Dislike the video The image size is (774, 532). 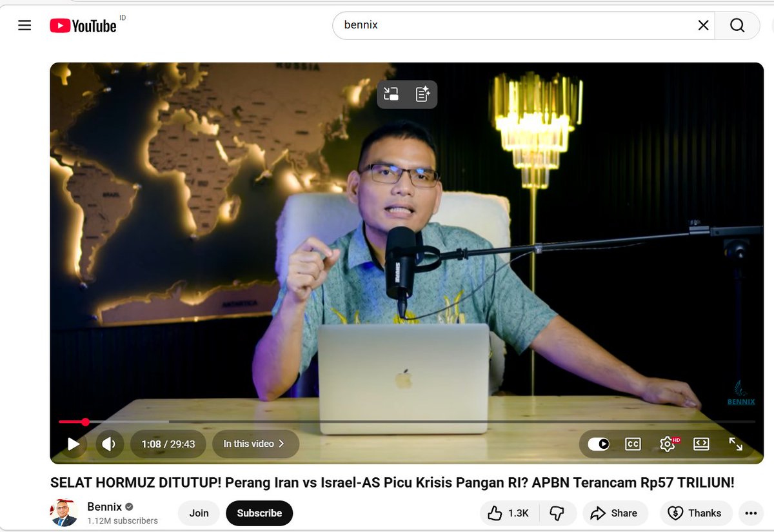(x=557, y=513)
